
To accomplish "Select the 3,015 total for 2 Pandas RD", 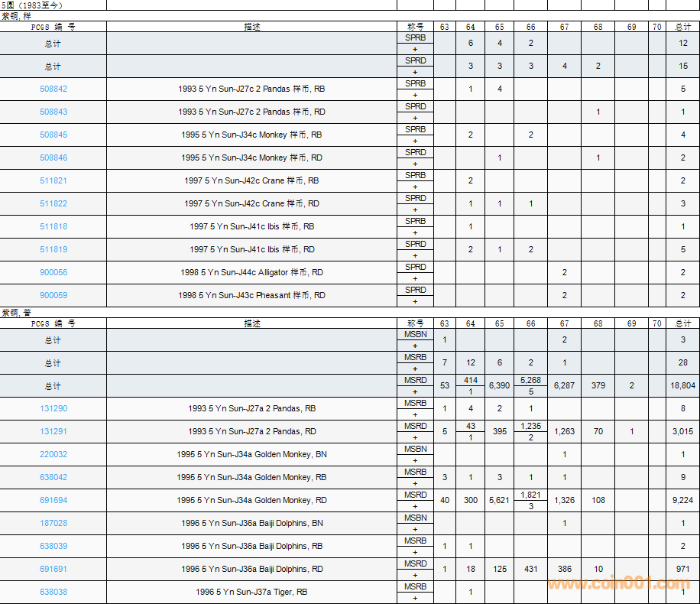I will pos(682,432).
